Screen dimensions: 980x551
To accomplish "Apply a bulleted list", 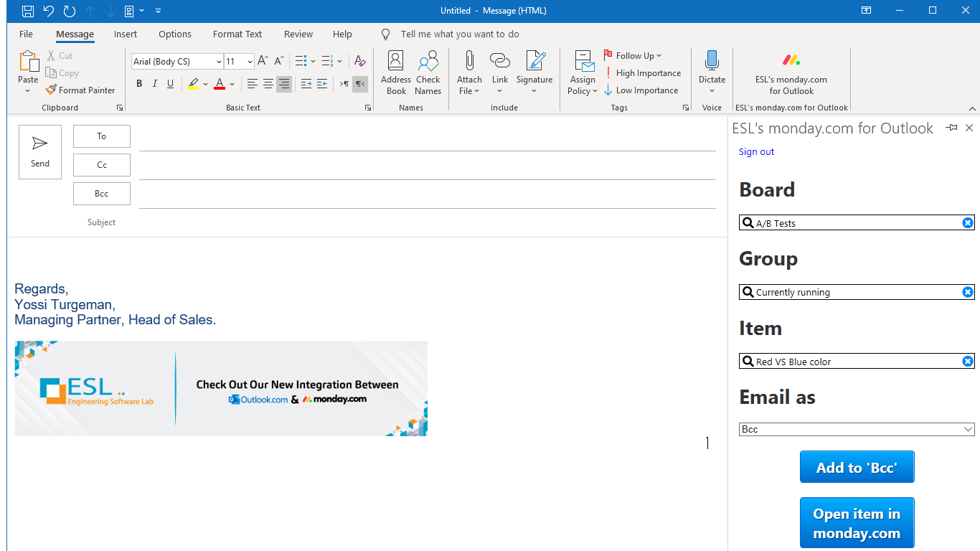I will click(301, 61).
